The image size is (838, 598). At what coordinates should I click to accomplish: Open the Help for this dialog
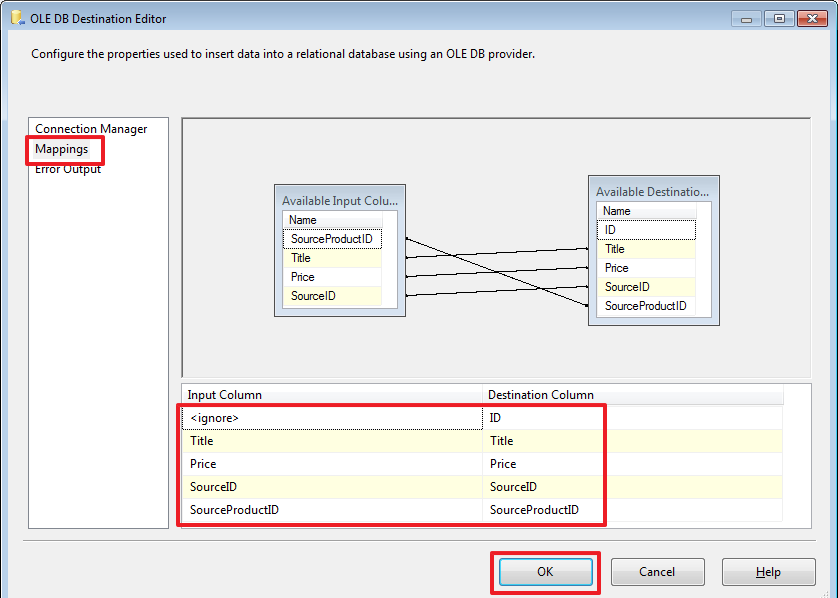tap(768, 571)
